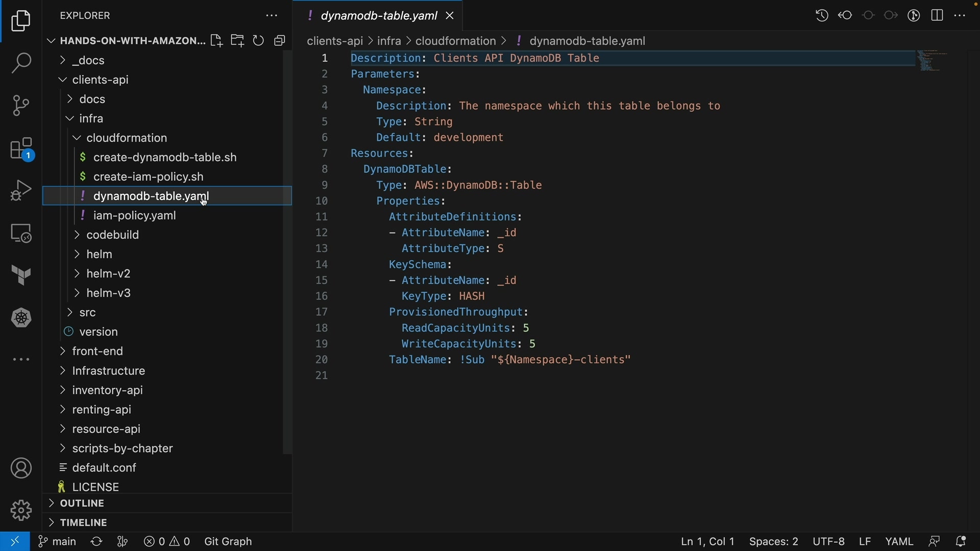The height and width of the screenshot is (551, 980).
Task: Open iam-policy.yaml in the file tree
Action: [135, 216]
